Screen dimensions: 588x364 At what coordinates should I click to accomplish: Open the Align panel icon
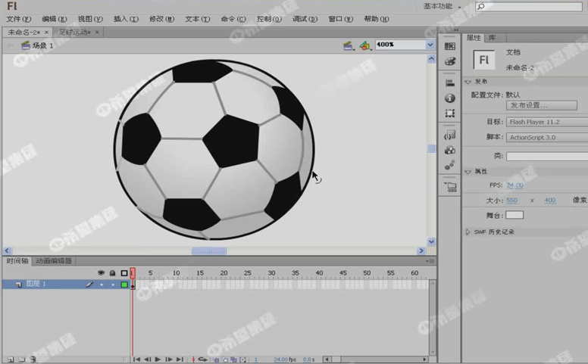pyautogui.click(x=449, y=83)
